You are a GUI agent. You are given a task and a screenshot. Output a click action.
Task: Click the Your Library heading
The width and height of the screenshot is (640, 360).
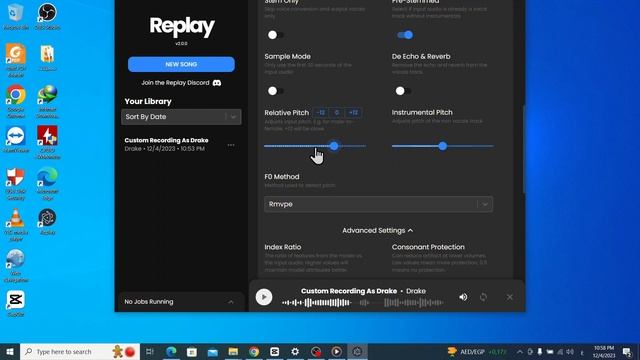[x=148, y=101]
